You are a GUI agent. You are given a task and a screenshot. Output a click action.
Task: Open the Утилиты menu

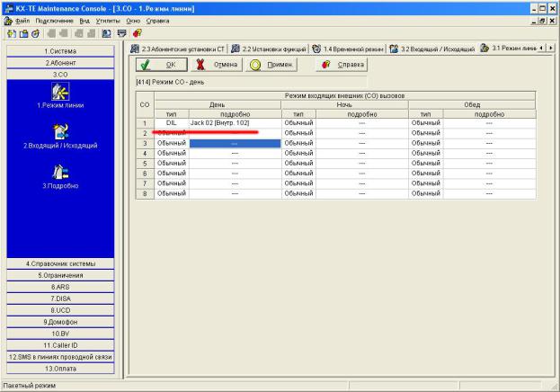tap(108, 21)
